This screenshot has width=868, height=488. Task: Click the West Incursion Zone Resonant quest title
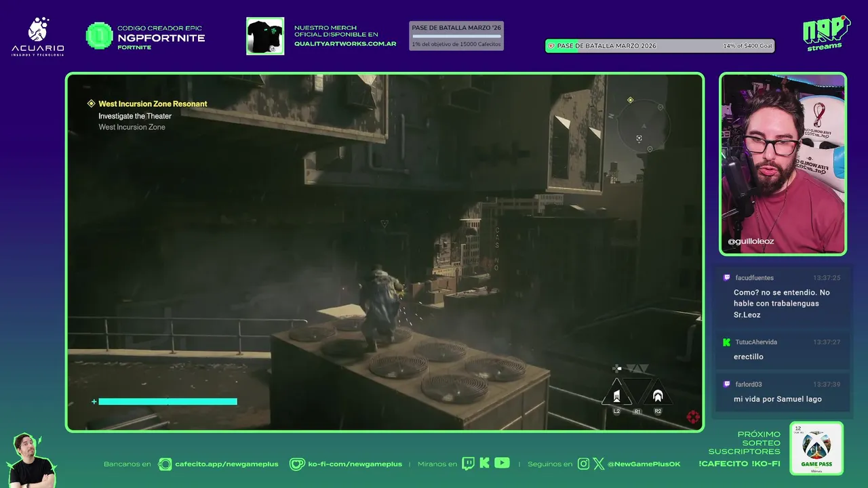153,104
